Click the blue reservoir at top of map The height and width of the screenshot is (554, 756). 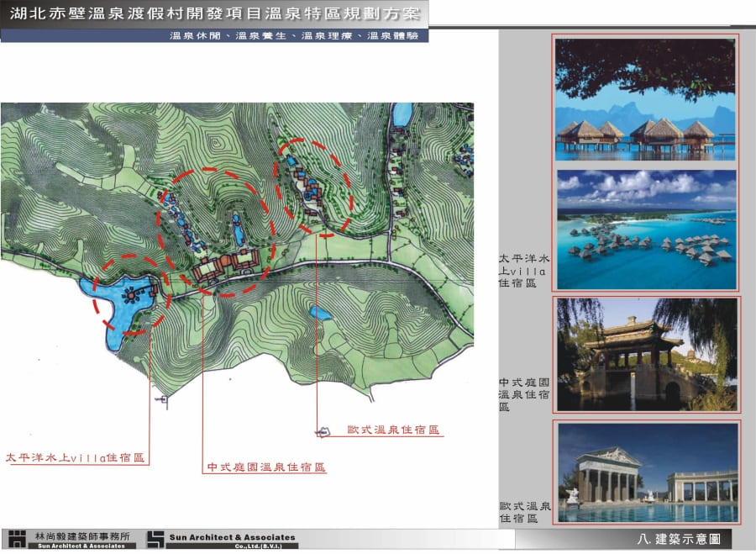402,115
